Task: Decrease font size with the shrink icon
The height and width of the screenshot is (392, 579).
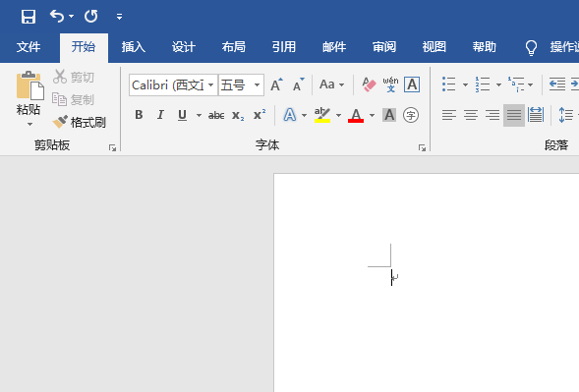Action: [x=299, y=84]
